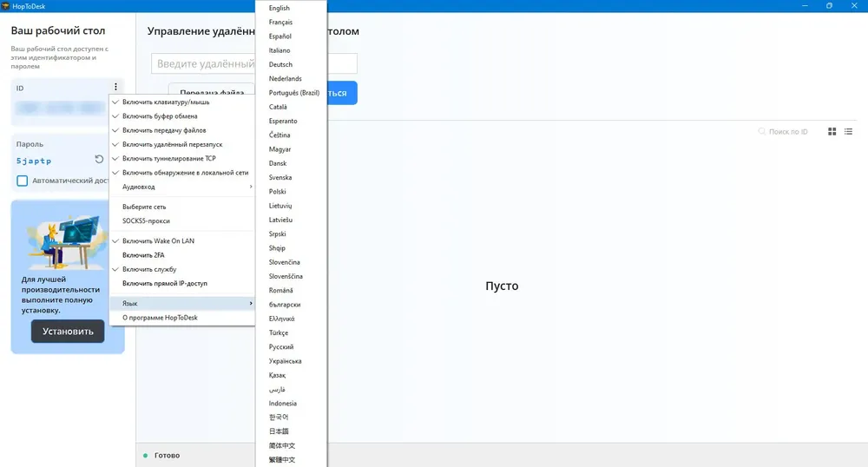Toggle Включить туннелирование TCP option

(182, 158)
